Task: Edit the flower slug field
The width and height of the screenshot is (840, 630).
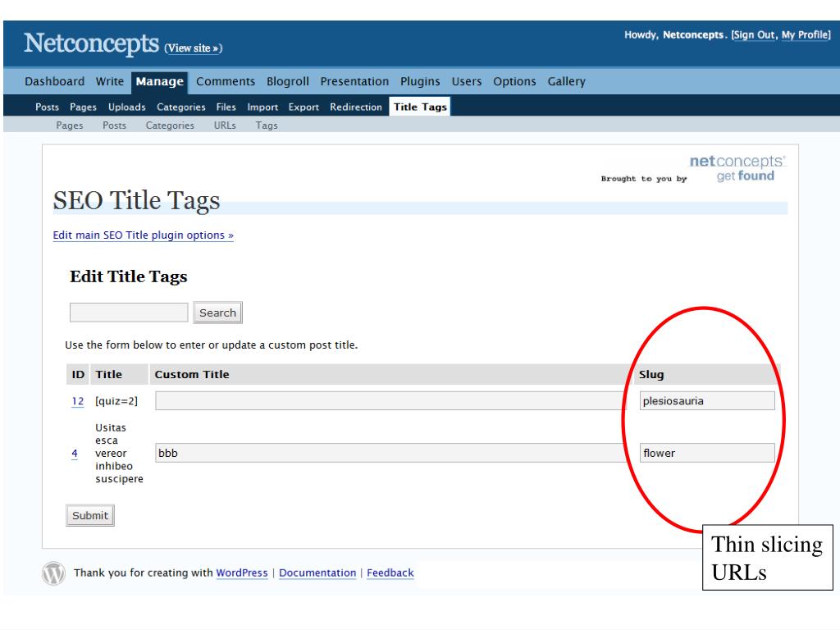Action: click(x=707, y=453)
